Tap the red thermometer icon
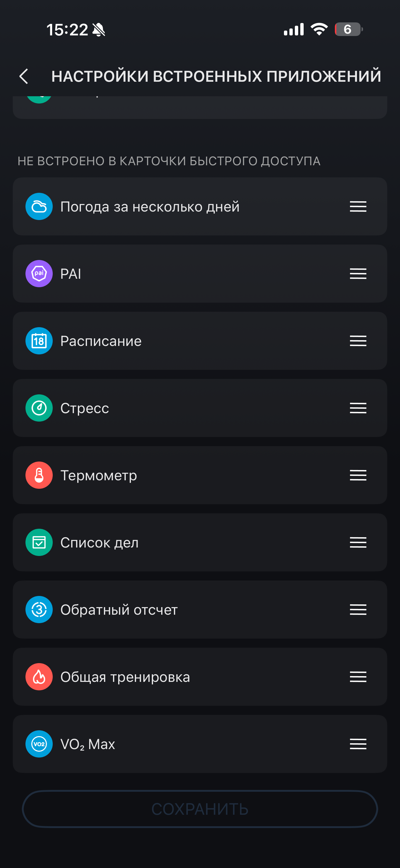Screen dimensions: 400x868 39,475
